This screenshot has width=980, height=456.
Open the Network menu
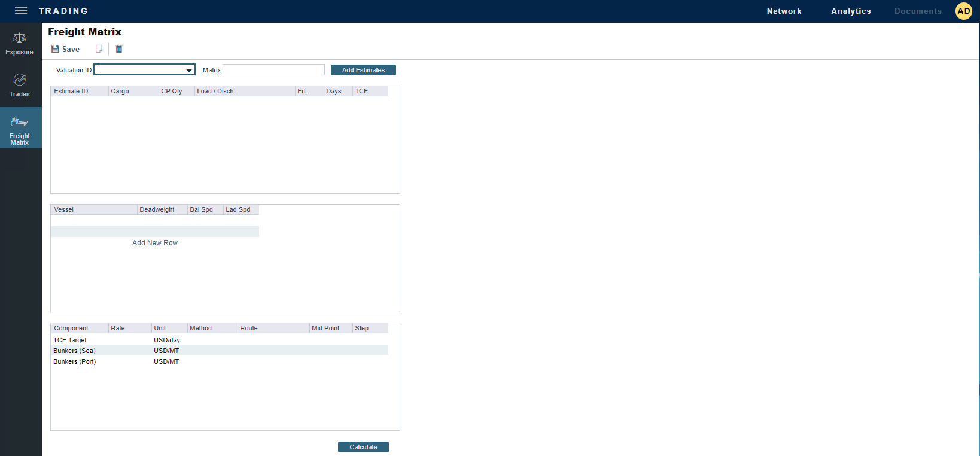pos(784,11)
